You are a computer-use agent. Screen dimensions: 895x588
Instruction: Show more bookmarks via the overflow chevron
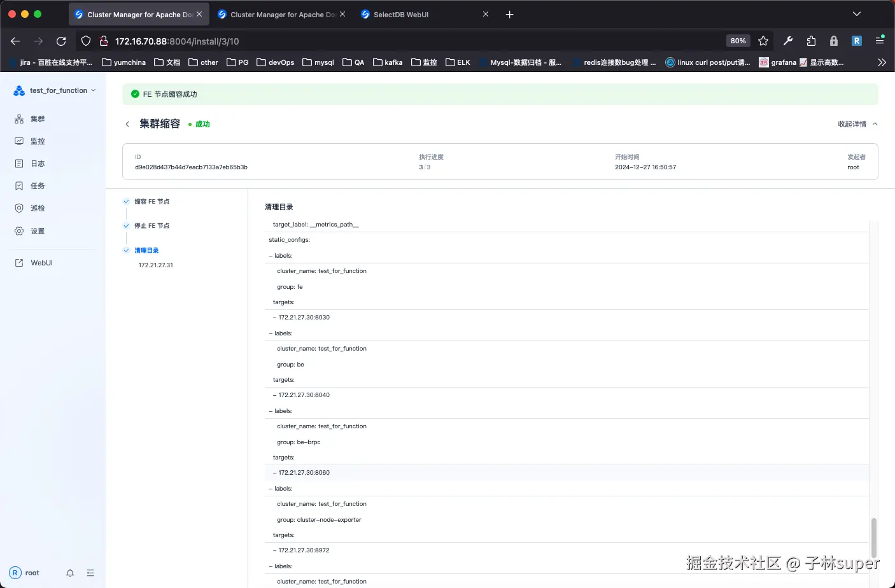(x=882, y=62)
